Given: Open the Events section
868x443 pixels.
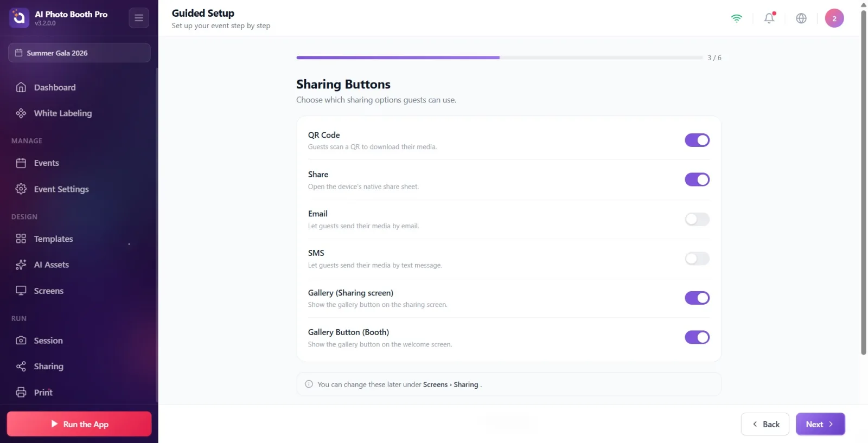Looking at the screenshot, I should click(x=79, y=163).
